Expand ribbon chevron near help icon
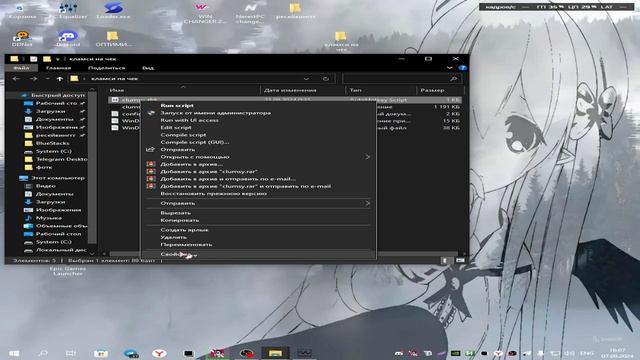 coord(449,68)
